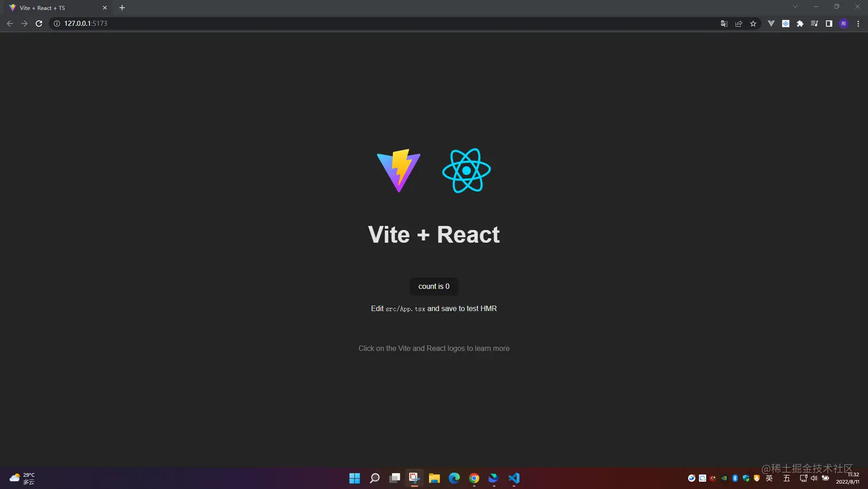Open the blue bird app on taskbar
This screenshot has width=868, height=489.
coord(494,478)
